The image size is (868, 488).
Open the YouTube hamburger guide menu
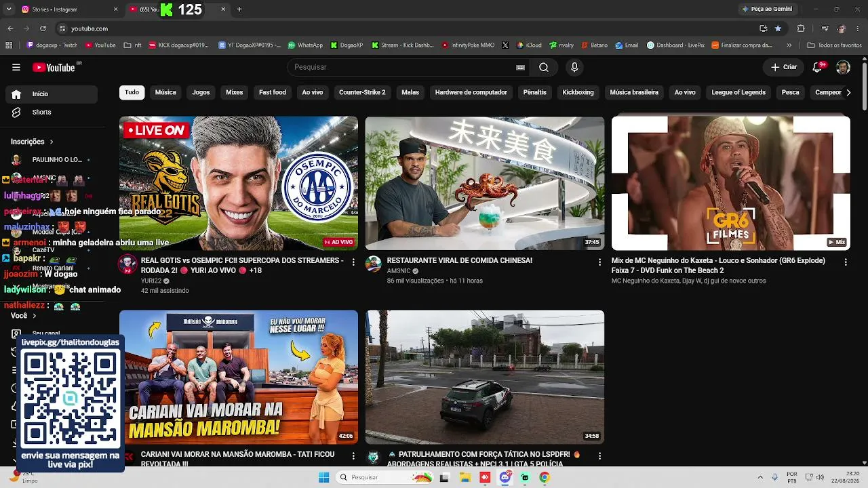coord(16,67)
